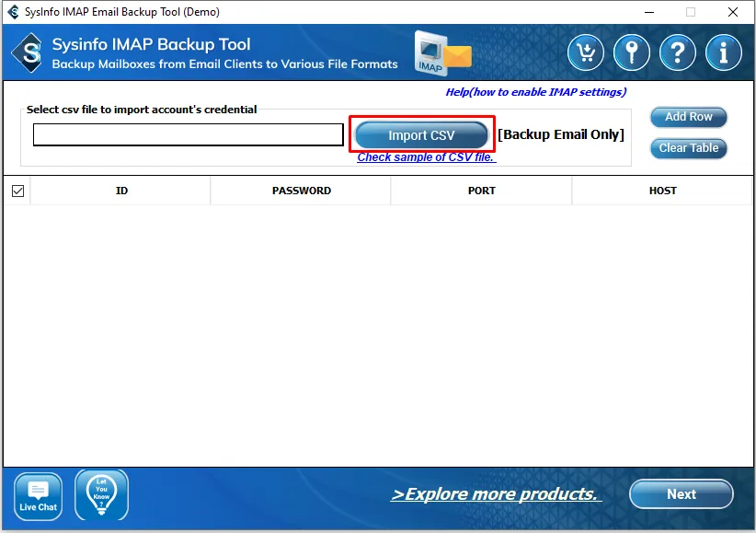Click the CSV file path input field

click(x=188, y=135)
